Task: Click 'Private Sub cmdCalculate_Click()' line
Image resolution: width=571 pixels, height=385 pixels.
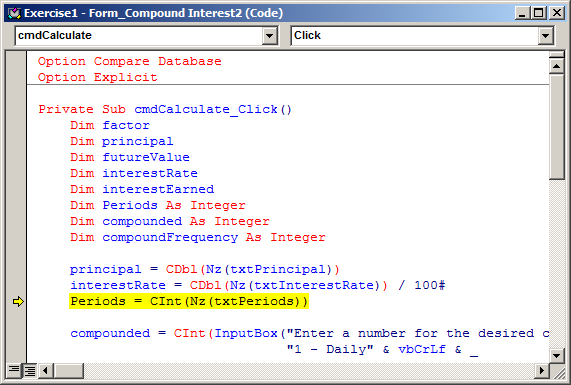Action: pos(165,109)
